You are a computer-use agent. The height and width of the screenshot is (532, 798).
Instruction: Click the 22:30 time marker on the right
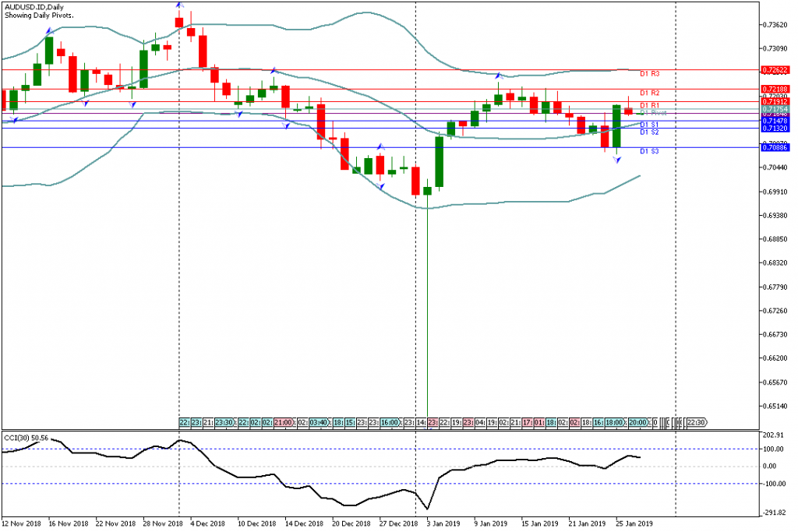point(696,422)
